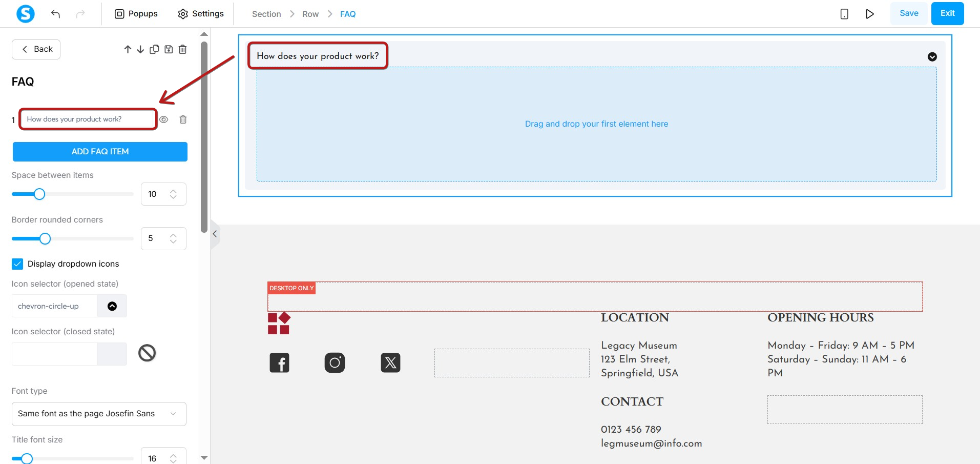Increase Border rounded corners value
Image resolution: width=980 pixels, height=464 pixels.
173,235
